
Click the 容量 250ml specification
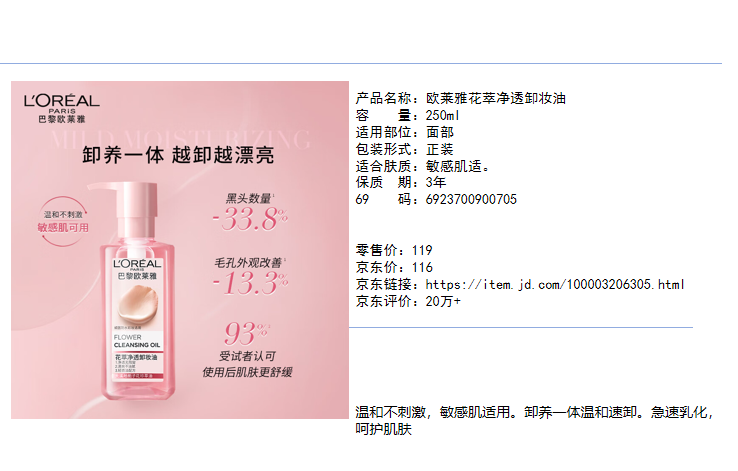click(407, 115)
